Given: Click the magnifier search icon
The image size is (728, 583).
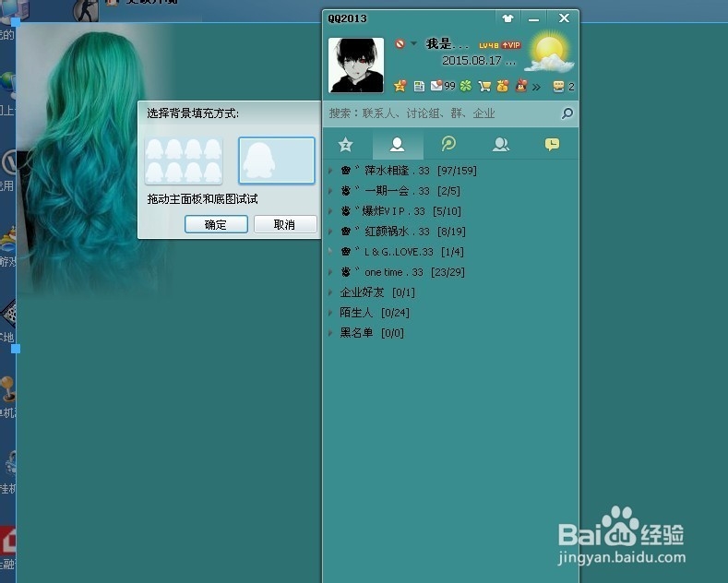Looking at the screenshot, I should pos(567,113).
